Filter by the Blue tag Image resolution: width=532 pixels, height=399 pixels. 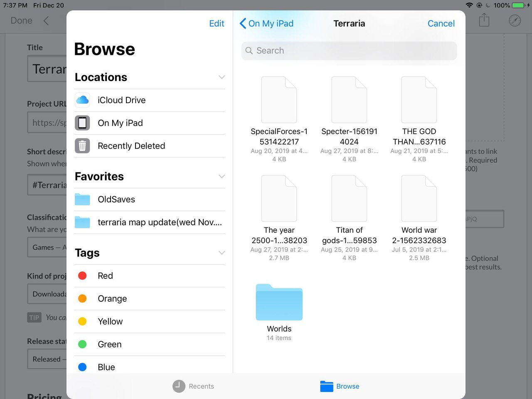(x=150, y=367)
